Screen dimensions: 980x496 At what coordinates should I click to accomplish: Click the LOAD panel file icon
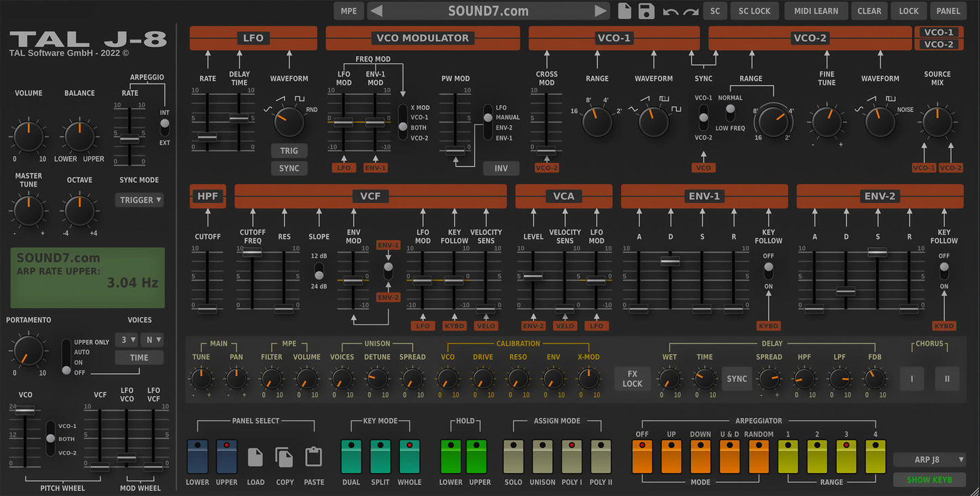click(255, 457)
